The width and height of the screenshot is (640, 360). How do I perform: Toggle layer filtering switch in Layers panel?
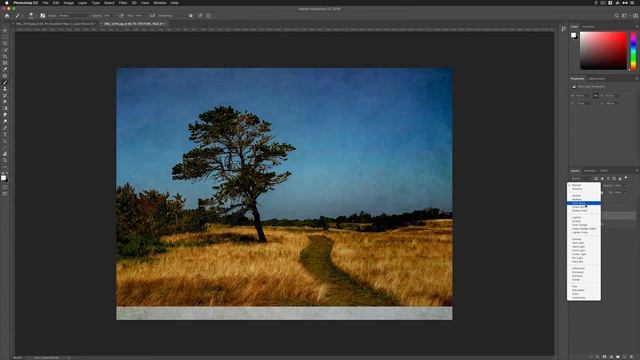pyautogui.click(x=626, y=178)
